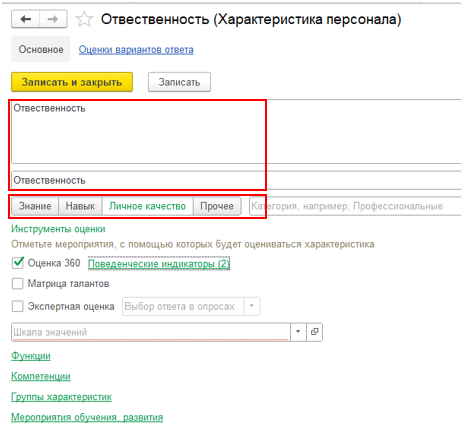Open the Оценки вариантов ответа tab link
The width and height of the screenshot is (461, 441).
pos(136,50)
